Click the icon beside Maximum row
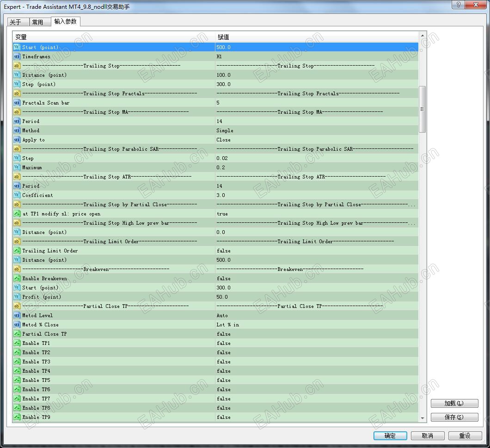 (17, 167)
